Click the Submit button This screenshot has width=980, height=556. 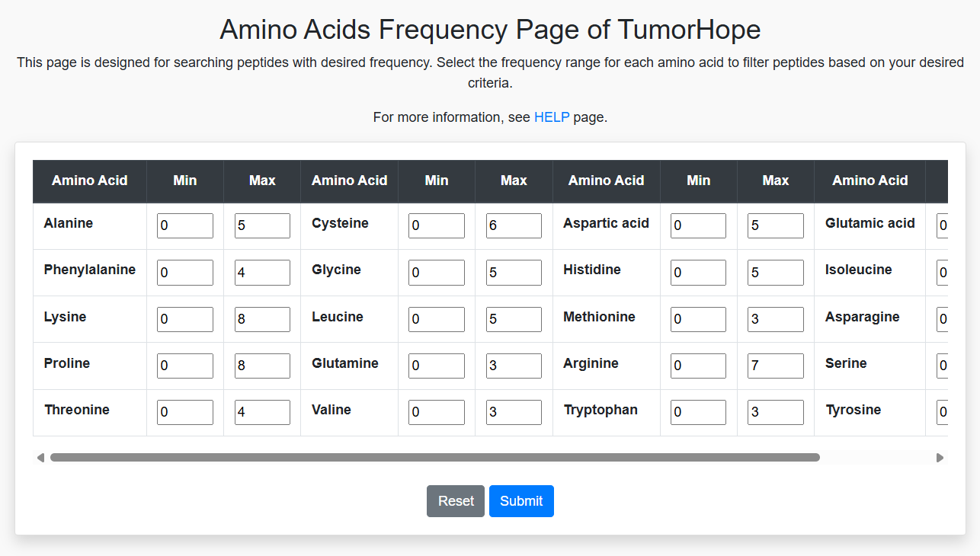(x=521, y=501)
